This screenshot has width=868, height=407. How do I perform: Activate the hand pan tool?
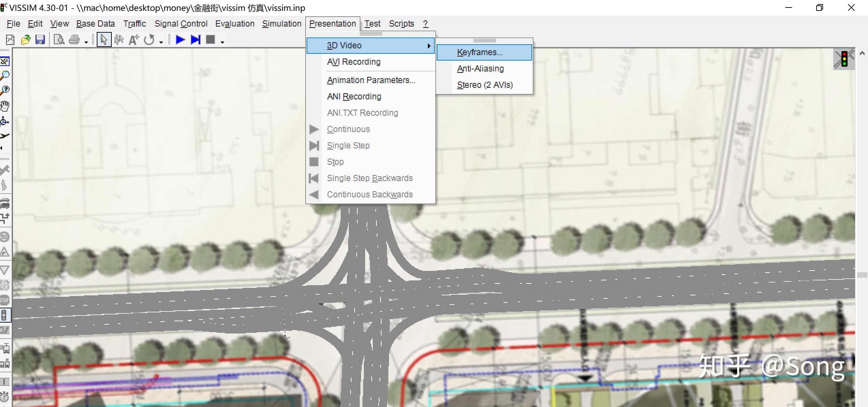click(x=5, y=106)
